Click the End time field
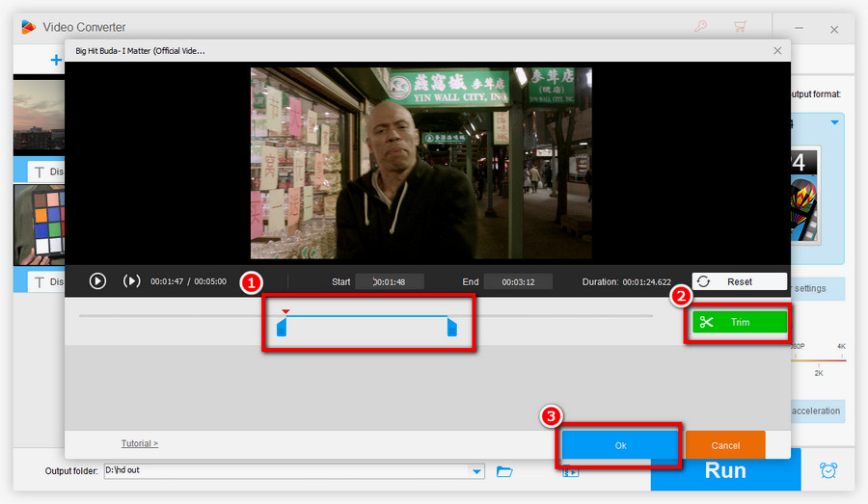This screenshot has width=868, height=504. click(x=518, y=281)
